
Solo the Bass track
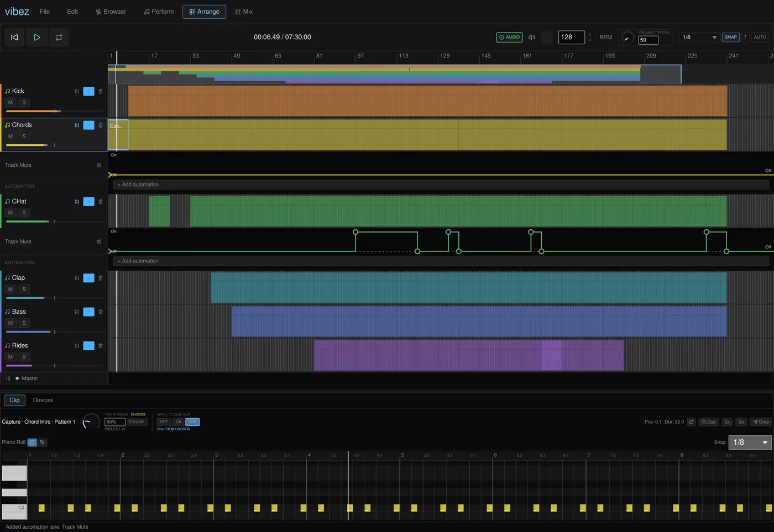coord(24,323)
